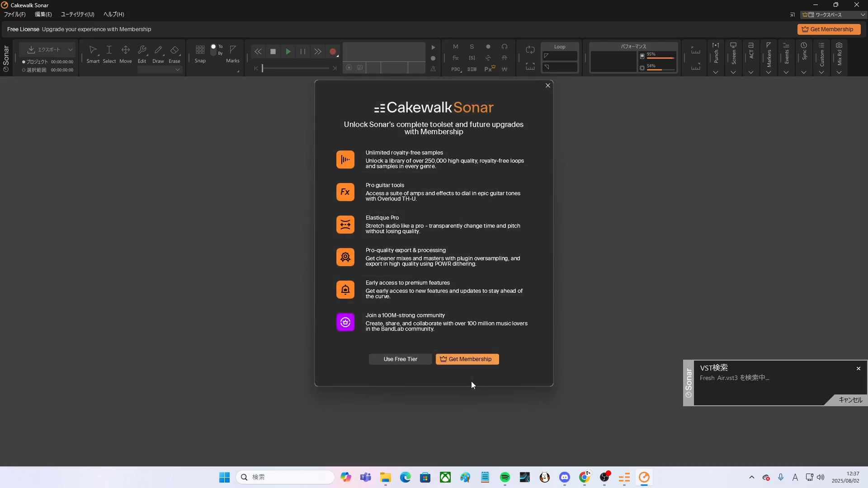Pause the transport
The height and width of the screenshot is (488, 868).
point(303,52)
